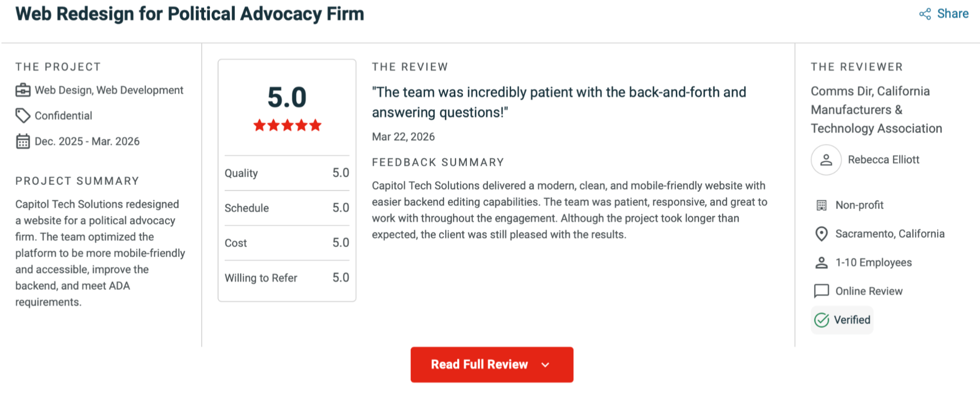This screenshot has height=395, width=980.
Task: Click the location pin icon
Action: click(x=821, y=234)
